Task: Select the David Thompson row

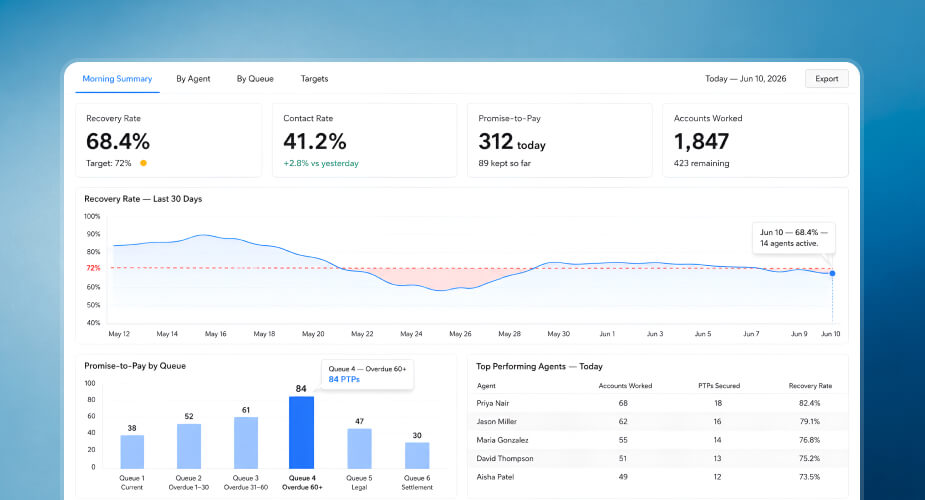Action: coord(658,458)
